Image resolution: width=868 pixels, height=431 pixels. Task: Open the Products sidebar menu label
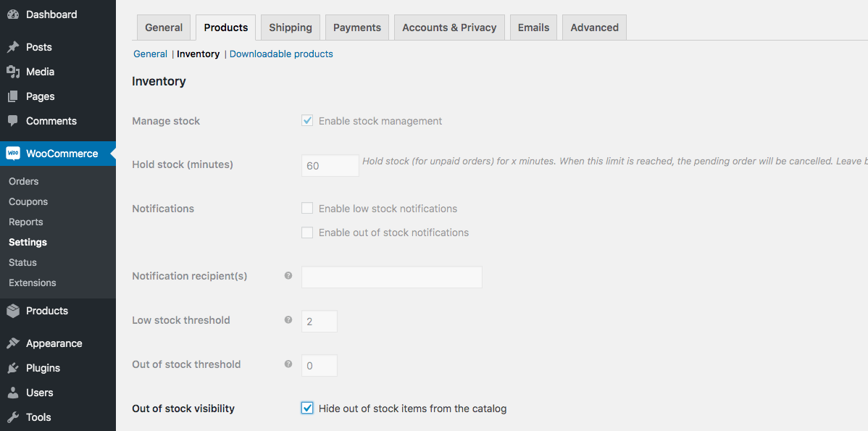(47, 311)
